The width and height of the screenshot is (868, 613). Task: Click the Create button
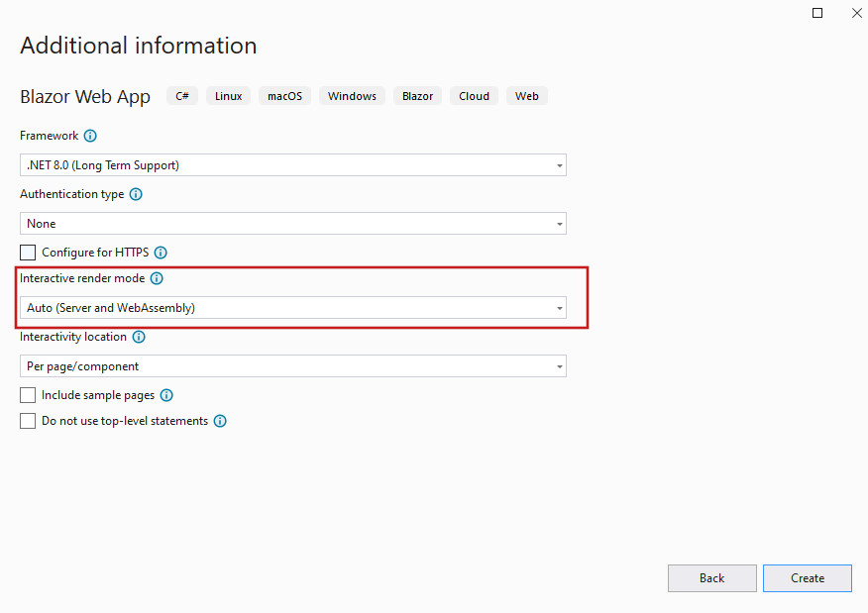[807, 578]
